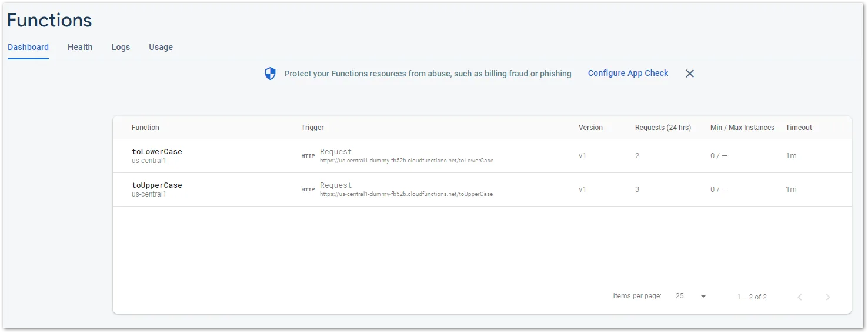Click the Functions page heading
This screenshot has width=868, height=333.
(49, 21)
